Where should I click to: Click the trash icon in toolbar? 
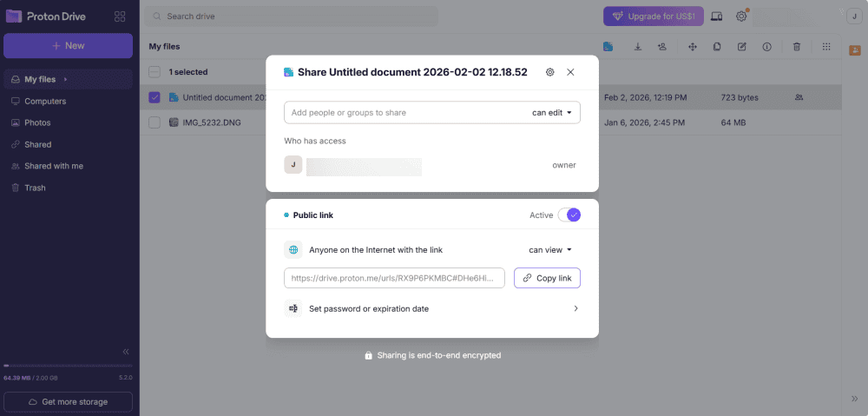pyautogui.click(x=797, y=47)
